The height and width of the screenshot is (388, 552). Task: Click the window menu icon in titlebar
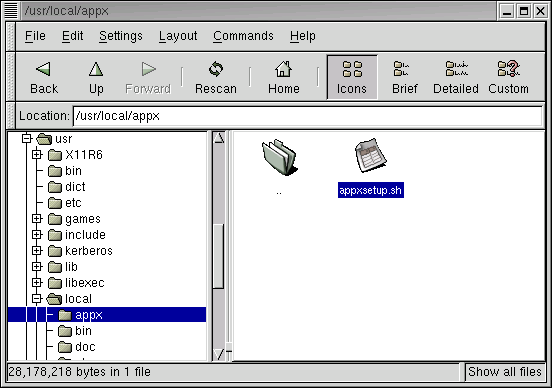tap(11, 11)
